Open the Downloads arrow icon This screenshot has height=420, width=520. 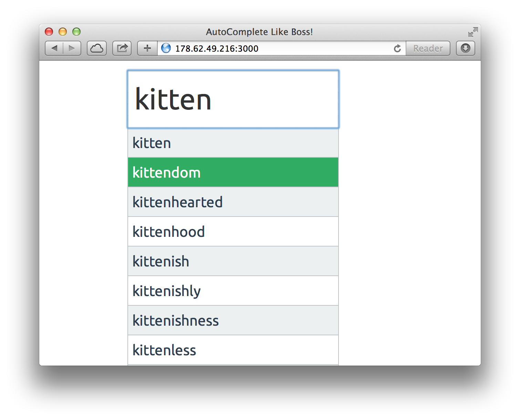click(466, 48)
